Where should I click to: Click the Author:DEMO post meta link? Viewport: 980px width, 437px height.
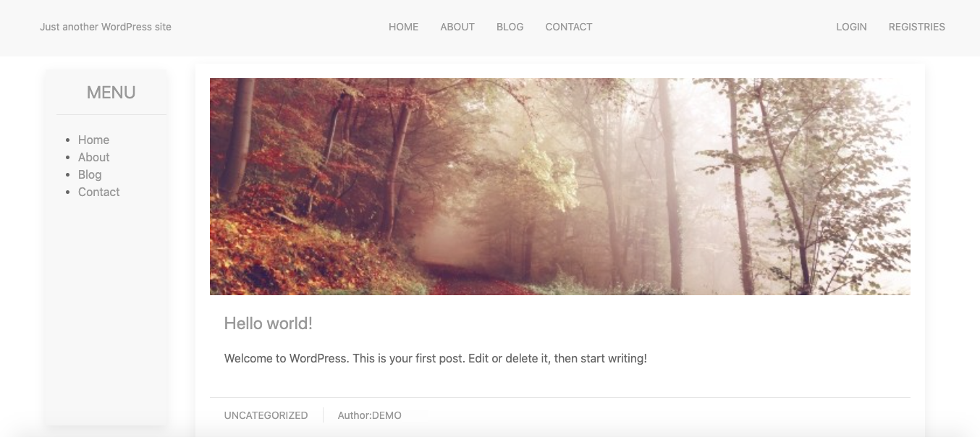[369, 415]
